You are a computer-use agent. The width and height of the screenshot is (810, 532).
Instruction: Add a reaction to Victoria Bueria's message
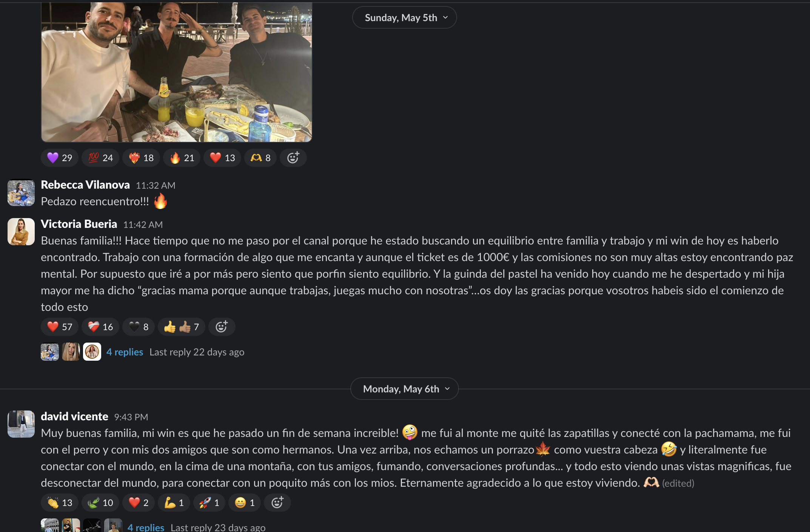(222, 327)
